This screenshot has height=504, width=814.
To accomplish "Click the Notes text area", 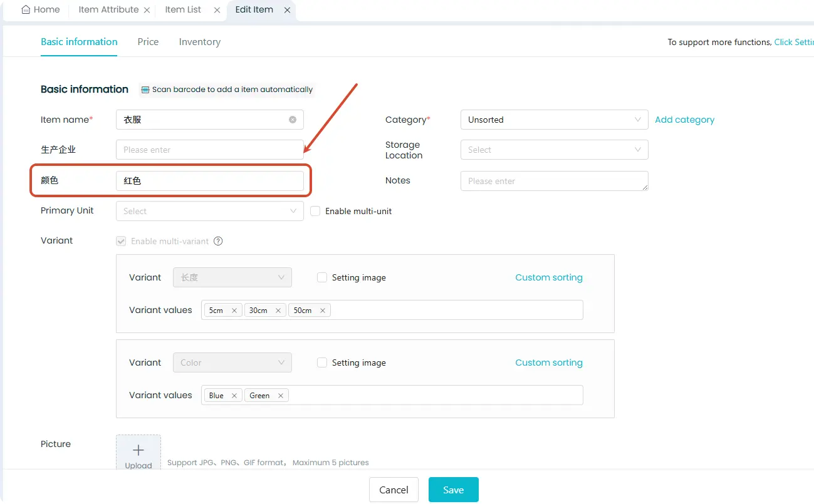I will [554, 181].
